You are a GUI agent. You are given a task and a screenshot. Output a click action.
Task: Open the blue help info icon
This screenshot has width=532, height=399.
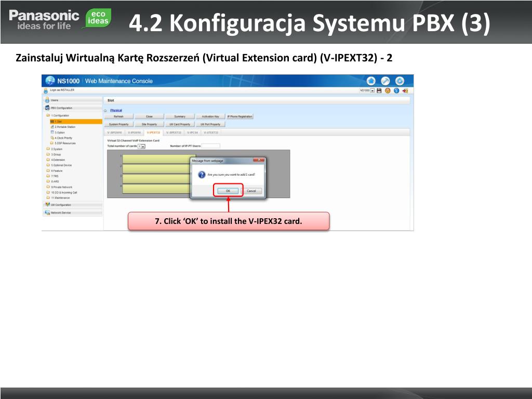(396, 90)
